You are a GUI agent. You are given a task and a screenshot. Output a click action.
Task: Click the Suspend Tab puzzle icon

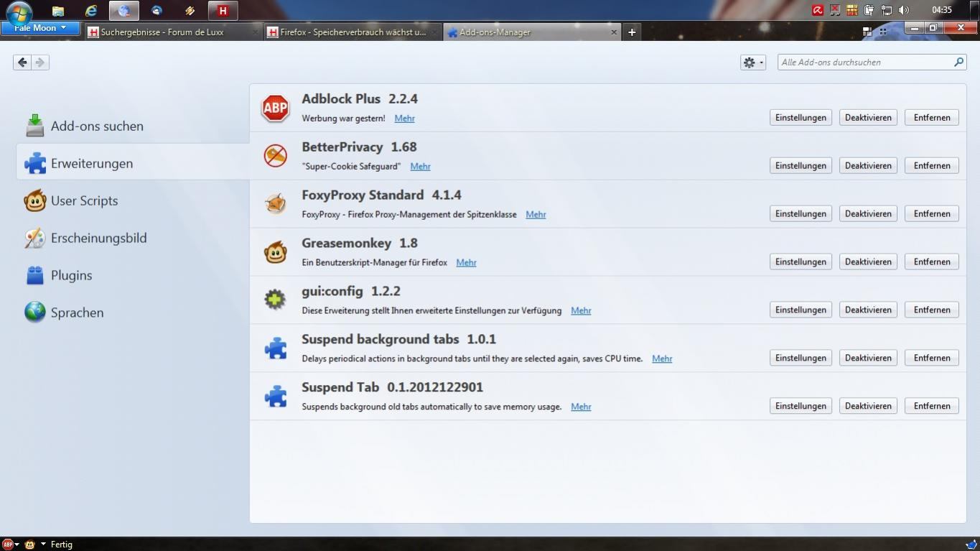coord(275,397)
